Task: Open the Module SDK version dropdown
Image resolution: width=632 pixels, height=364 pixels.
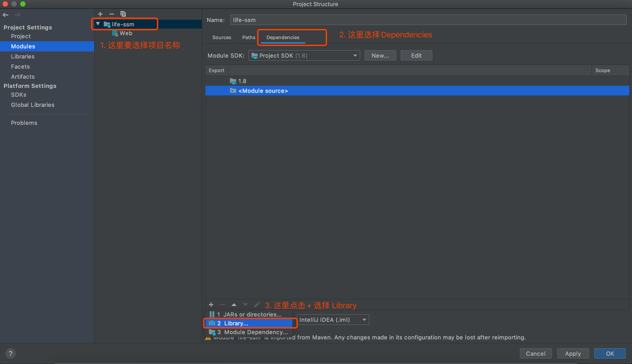Action: pos(304,55)
